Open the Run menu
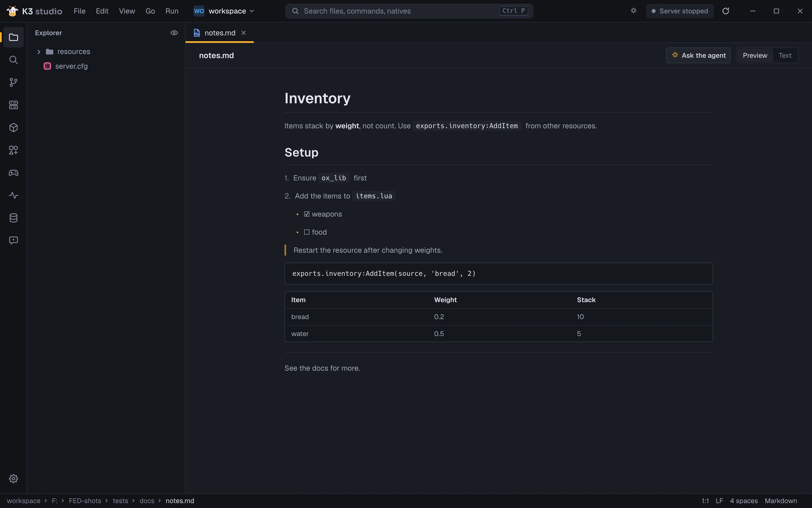Viewport: 812px width, 508px height. tap(172, 11)
